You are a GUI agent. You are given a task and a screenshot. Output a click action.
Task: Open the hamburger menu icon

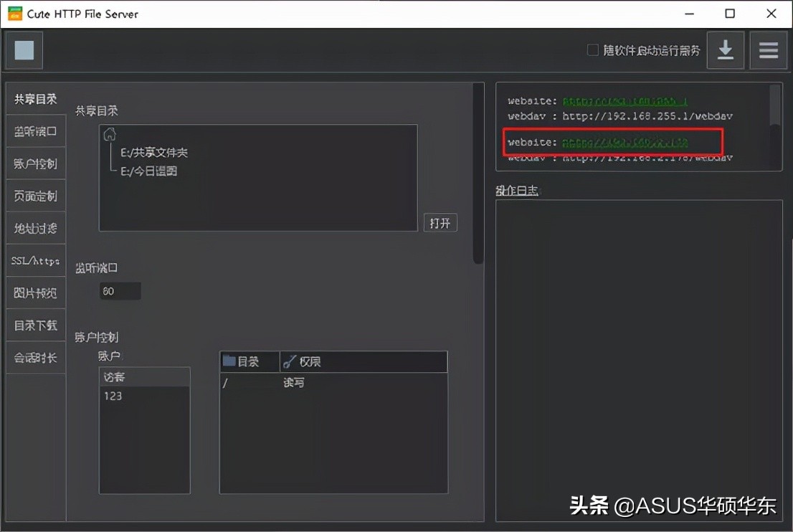pos(769,50)
